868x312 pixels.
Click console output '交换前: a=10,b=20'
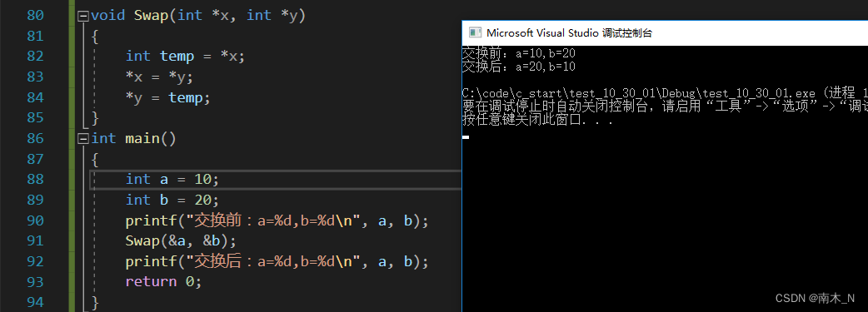(519, 53)
